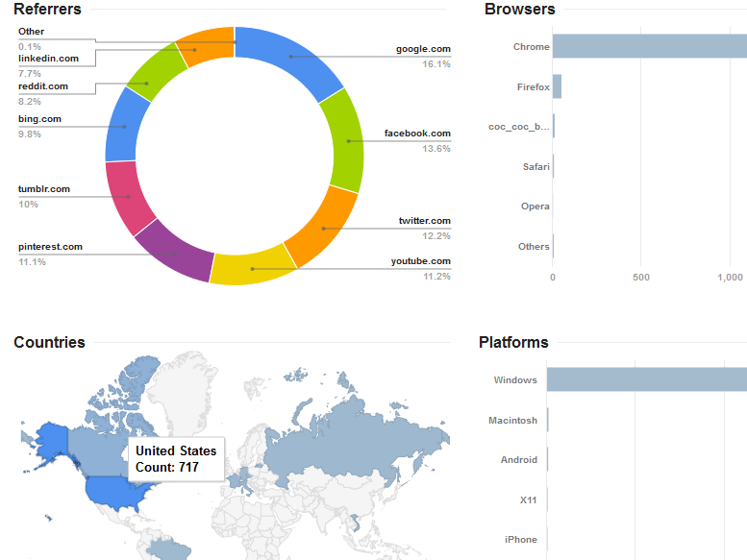Click the Others browser label
747x560 pixels.
pyautogui.click(x=534, y=247)
